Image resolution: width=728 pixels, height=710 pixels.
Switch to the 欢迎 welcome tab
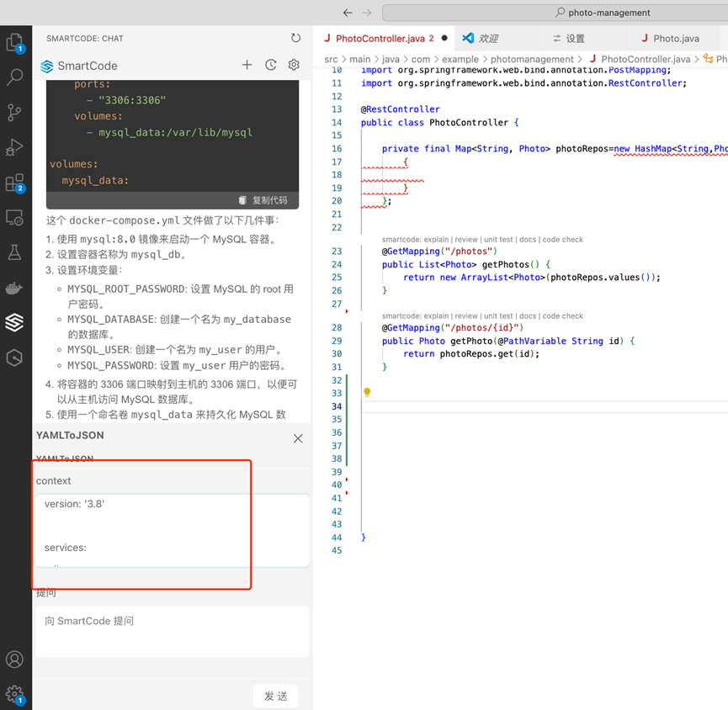(487, 39)
